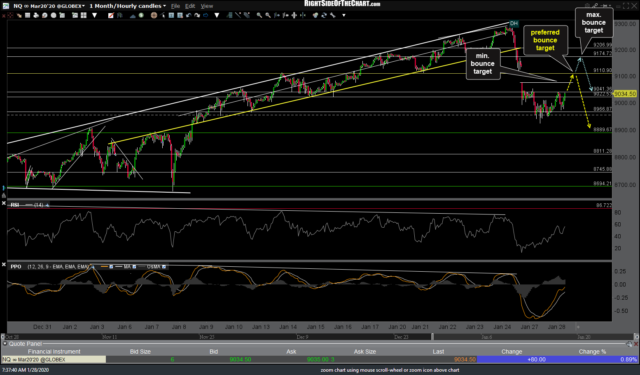
Task: Click the yellow 9034.50 current price tag
Action: [625, 94]
